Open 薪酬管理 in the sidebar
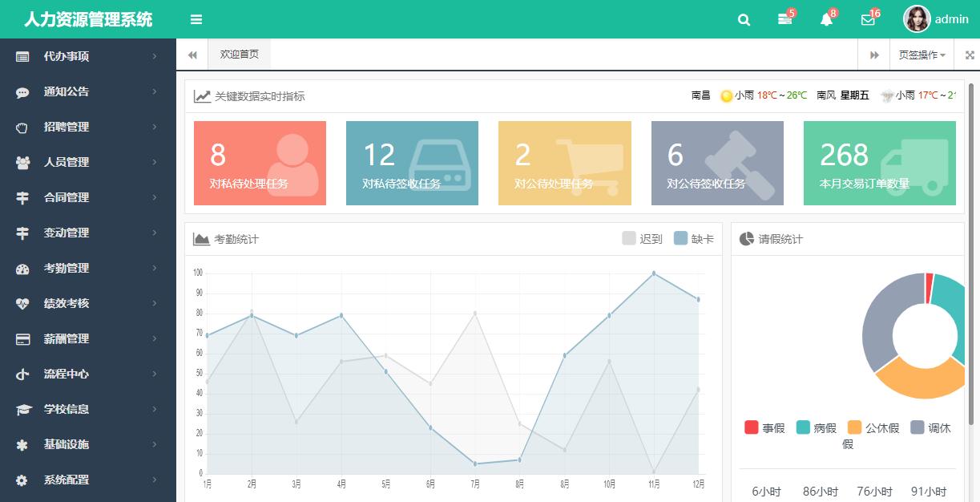 87,338
